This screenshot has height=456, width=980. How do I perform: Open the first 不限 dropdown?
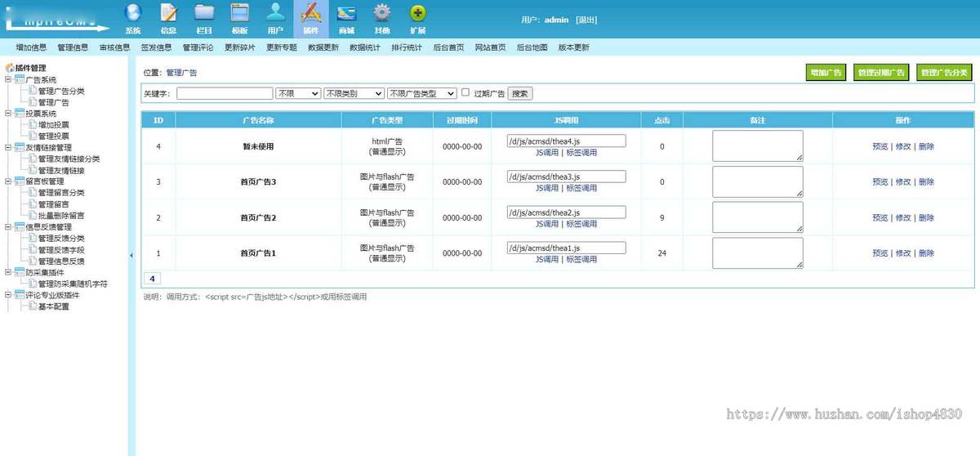point(298,93)
